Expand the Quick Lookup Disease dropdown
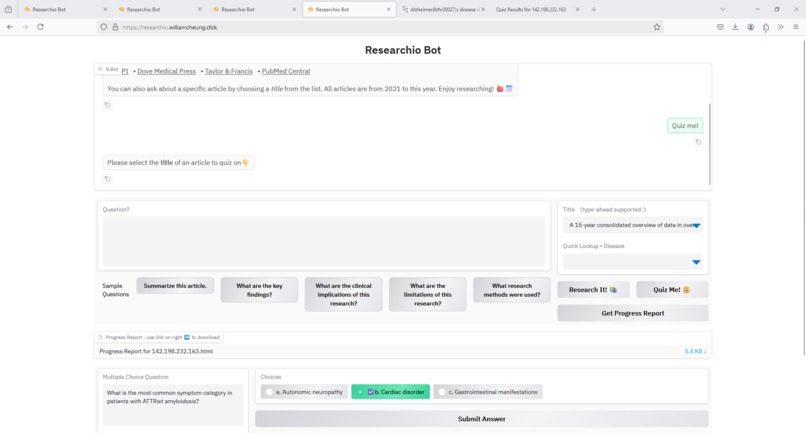Screen dimensions: 806x433 click(696, 262)
